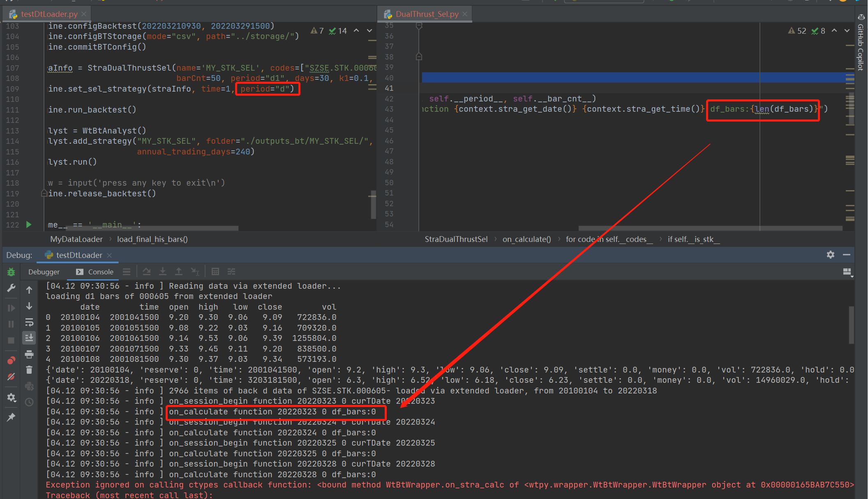The width and height of the screenshot is (868, 499).
Task: Click the Rerun debug bug icon
Action: point(11,272)
